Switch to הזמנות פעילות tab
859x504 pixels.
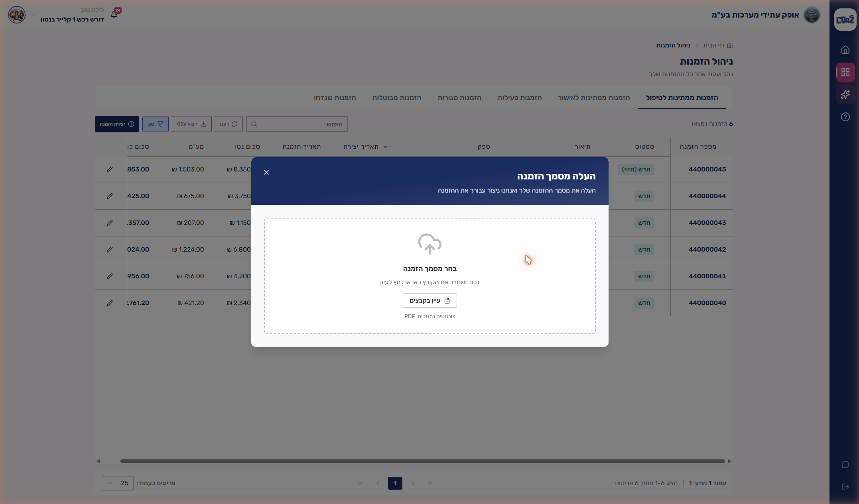pos(520,98)
